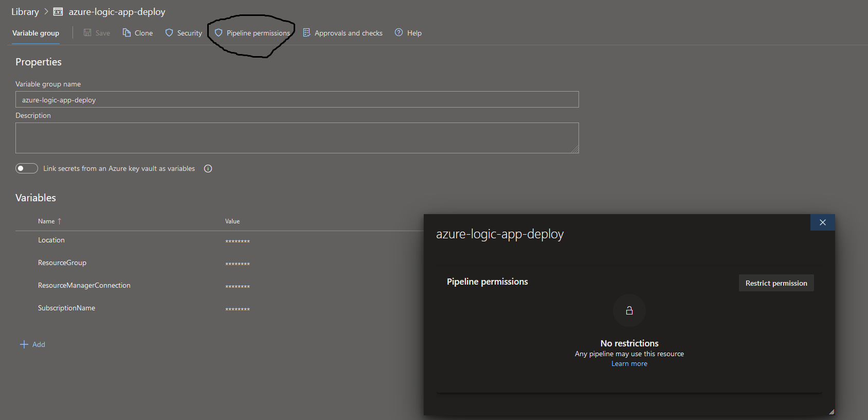This screenshot has height=420, width=868.
Task: Click the info icon beside key vault toggle
Action: 208,168
